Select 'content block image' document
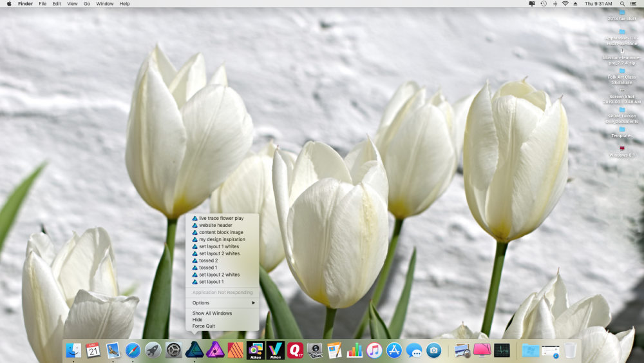 tap(222, 232)
